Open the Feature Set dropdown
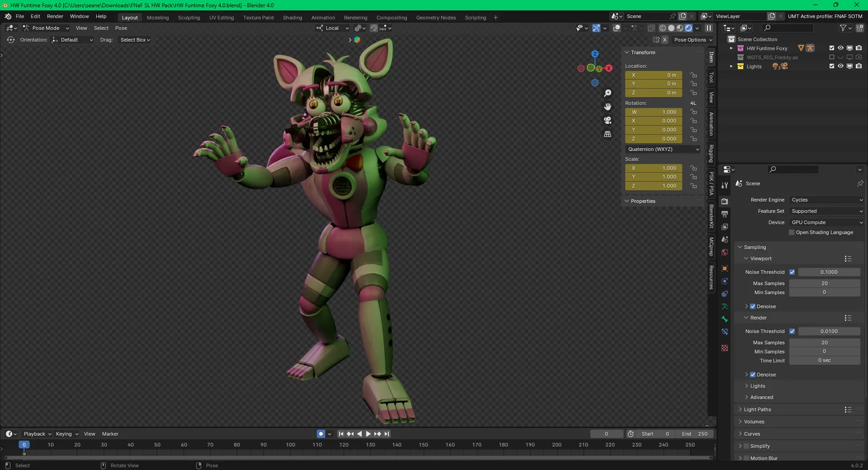 click(827, 211)
